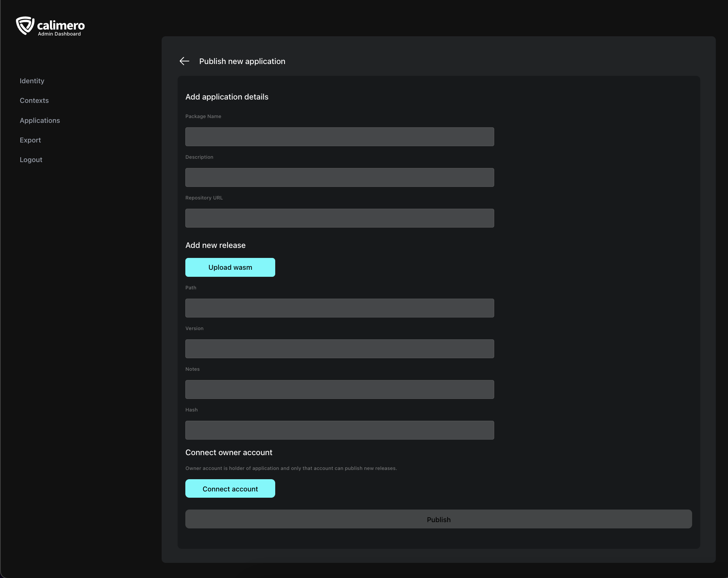
Task: Click the Path input field
Action: 340,308
